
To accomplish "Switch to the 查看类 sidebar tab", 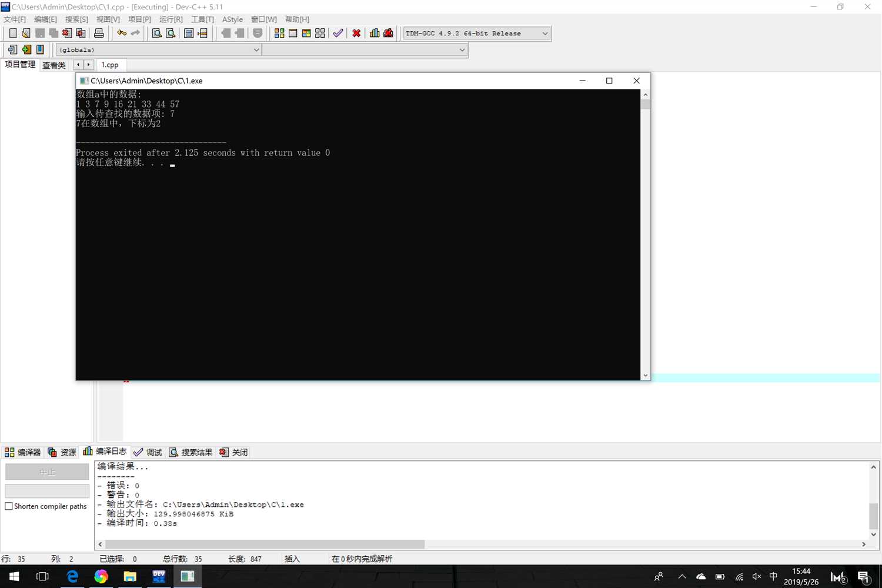I will pyautogui.click(x=54, y=65).
